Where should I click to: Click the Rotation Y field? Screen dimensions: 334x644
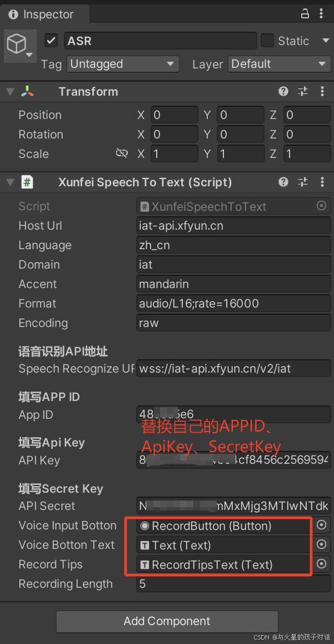pyautogui.click(x=241, y=134)
